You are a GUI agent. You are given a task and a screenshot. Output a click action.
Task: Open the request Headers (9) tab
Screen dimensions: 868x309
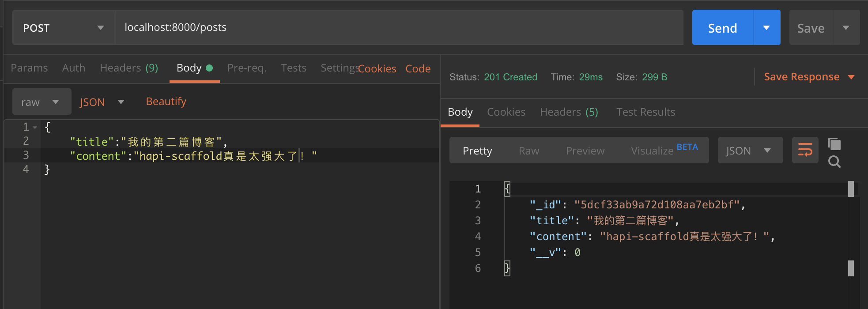click(128, 68)
